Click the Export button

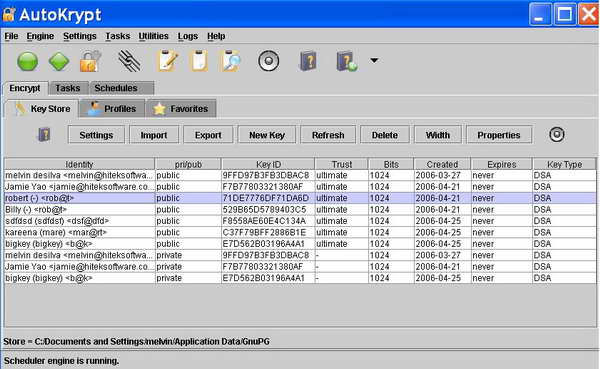click(208, 135)
